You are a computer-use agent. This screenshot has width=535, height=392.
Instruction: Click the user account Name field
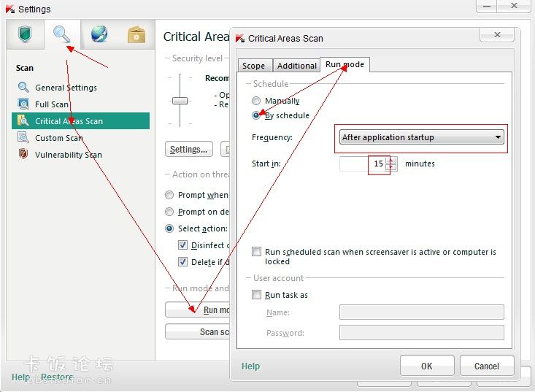[421, 312]
